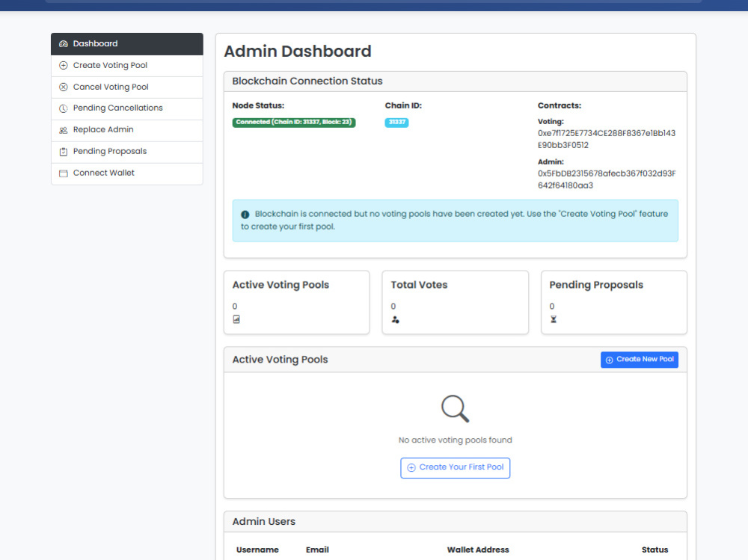Click the clock icon beside Pending Cancellations
This screenshot has height=560, width=748.
point(64,108)
